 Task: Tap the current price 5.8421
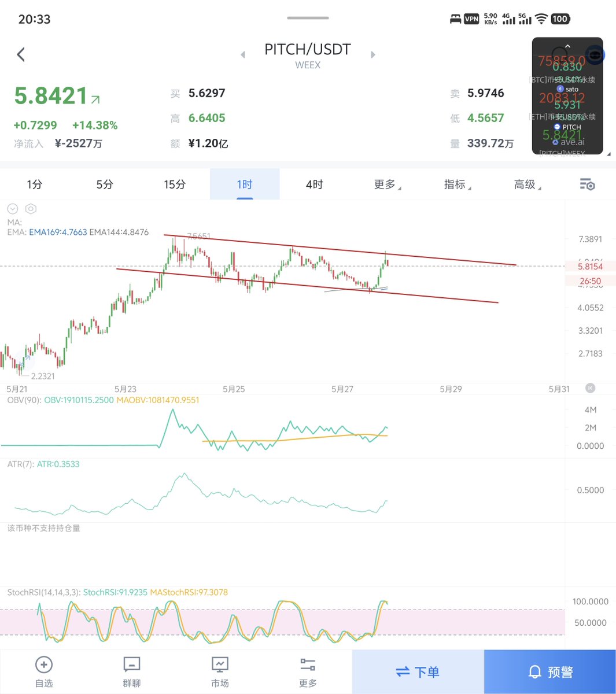51,96
